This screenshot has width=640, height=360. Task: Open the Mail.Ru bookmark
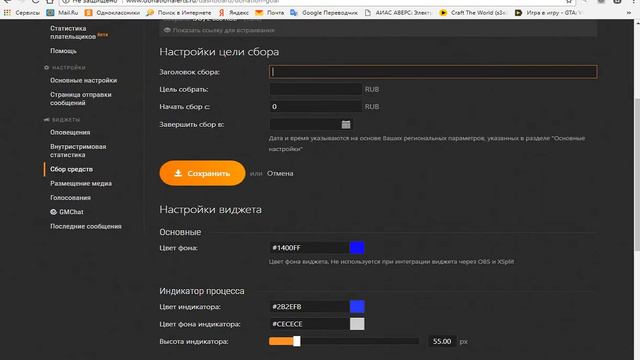click(62, 13)
